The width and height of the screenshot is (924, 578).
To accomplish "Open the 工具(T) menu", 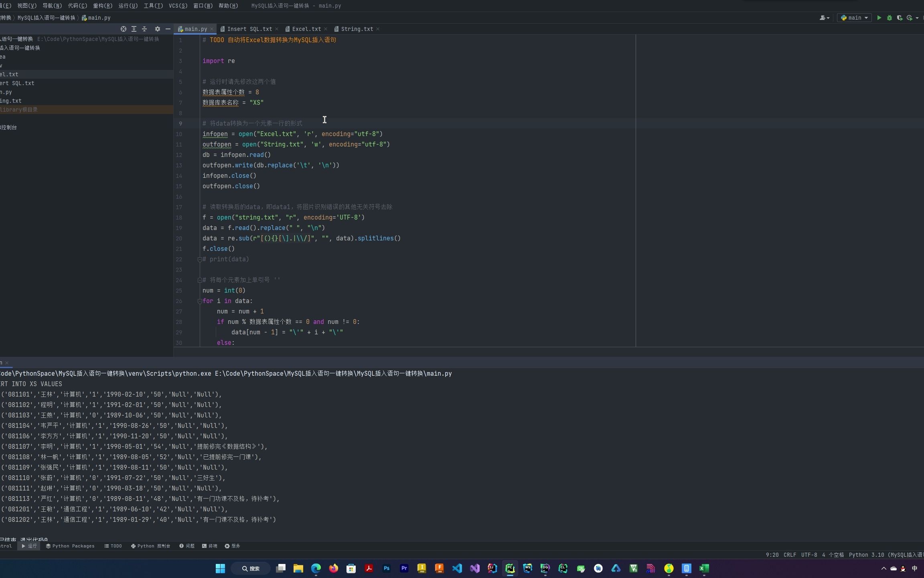I will point(153,6).
